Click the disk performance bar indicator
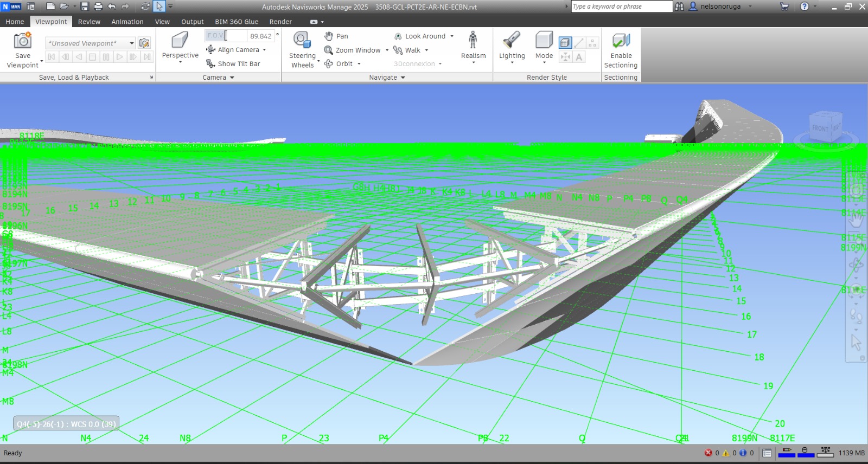Image resolution: width=868 pixels, height=464 pixels. tap(806, 453)
